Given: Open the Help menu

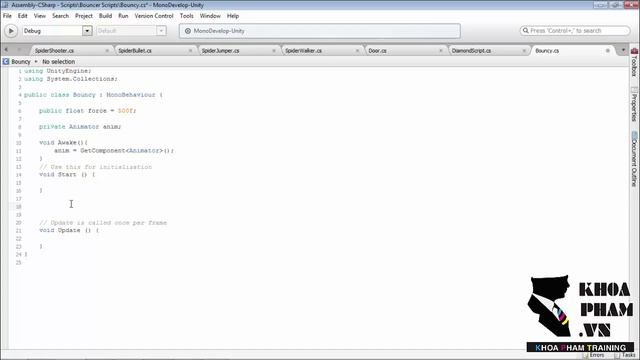Looking at the screenshot, I should click(233, 16).
